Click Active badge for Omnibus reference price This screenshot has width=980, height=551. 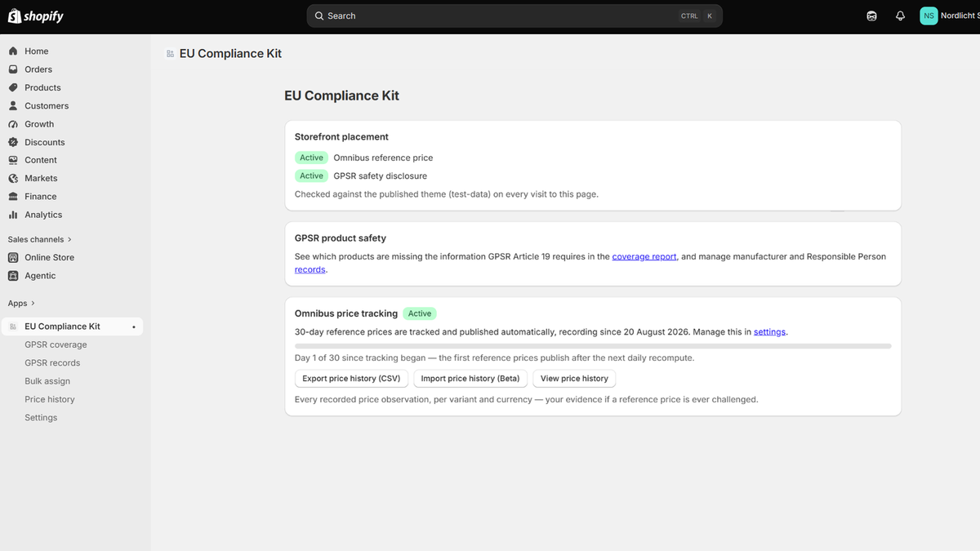coord(311,158)
